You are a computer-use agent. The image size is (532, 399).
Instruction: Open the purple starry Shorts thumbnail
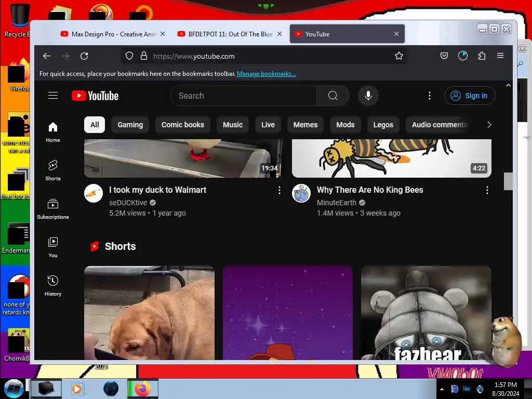(288, 313)
